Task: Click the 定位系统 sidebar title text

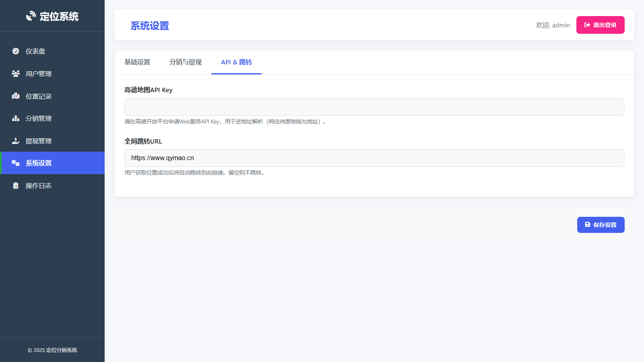Action: [x=59, y=16]
